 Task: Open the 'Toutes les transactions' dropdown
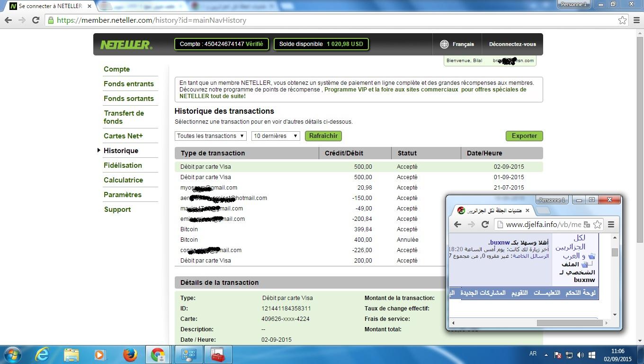point(210,136)
